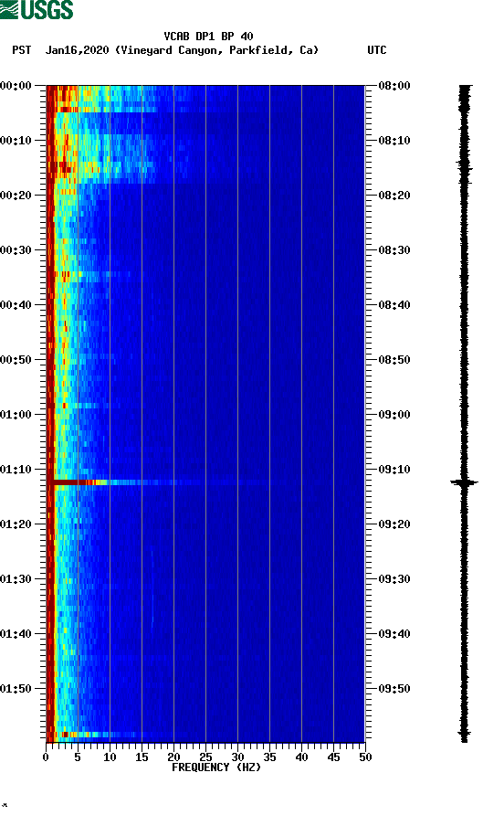Screen dimensions: 504x815
Task: Click the location text '(Vineyard Canyon, Parkfield, Ca)'
Action: pos(216,50)
